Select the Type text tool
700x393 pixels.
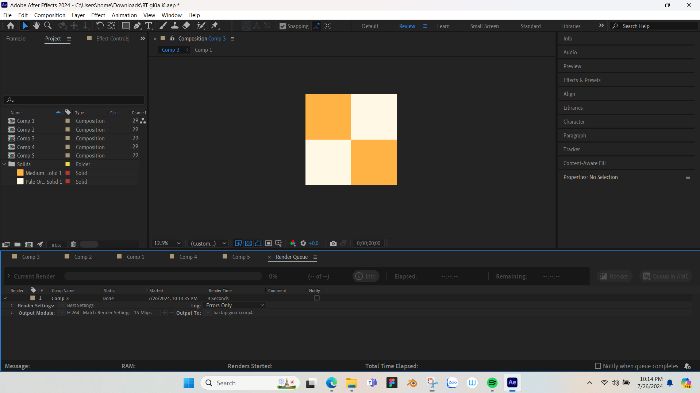[149, 26]
